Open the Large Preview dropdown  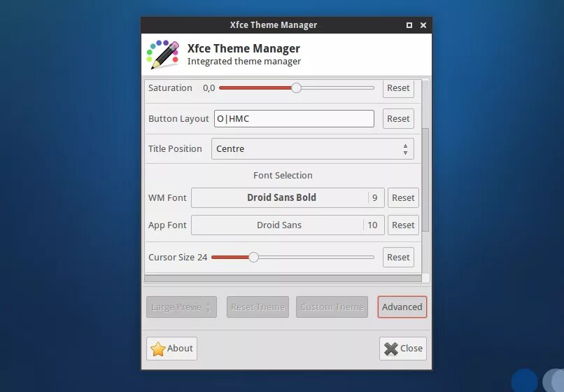click(x=181, y=307)
